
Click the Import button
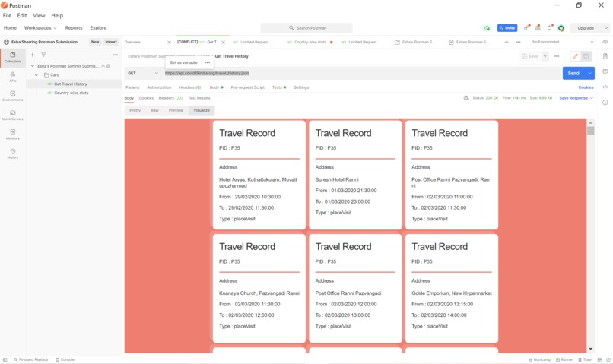[x=111, y=42]
